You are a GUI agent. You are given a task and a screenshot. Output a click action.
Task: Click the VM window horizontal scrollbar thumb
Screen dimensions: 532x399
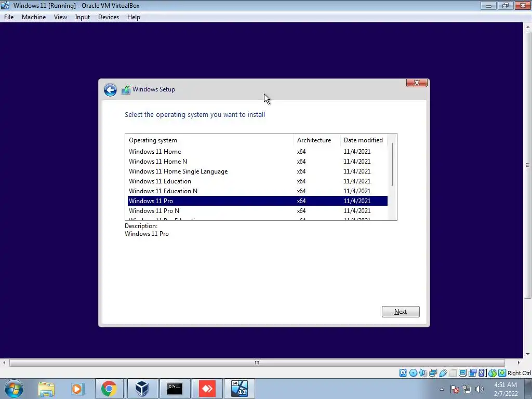[257, 363]
